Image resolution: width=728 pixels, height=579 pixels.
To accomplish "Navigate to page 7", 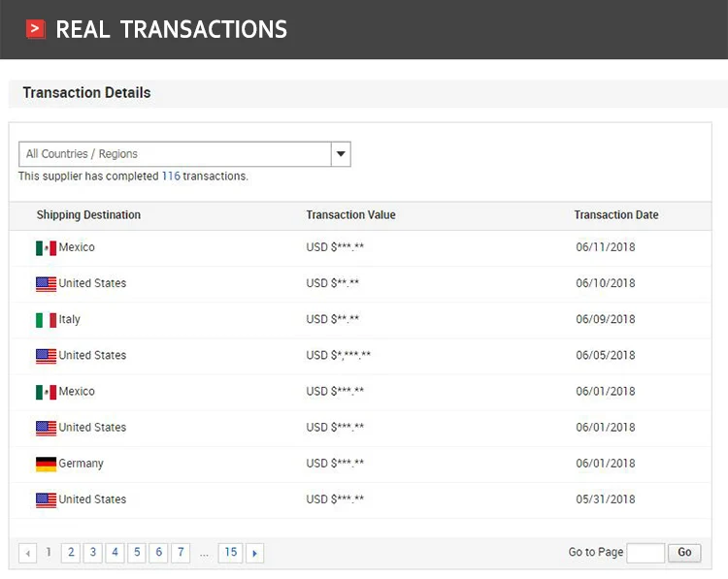I will [181, 553].
